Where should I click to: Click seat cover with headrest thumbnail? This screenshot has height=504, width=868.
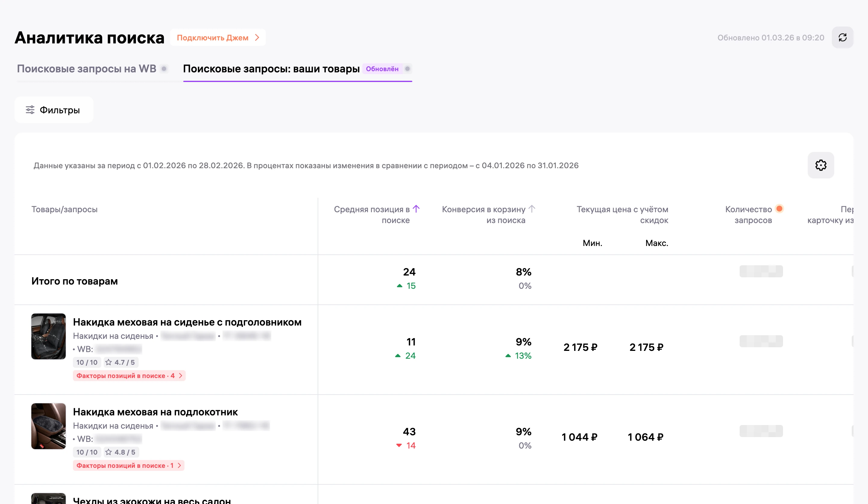(49, 337)
